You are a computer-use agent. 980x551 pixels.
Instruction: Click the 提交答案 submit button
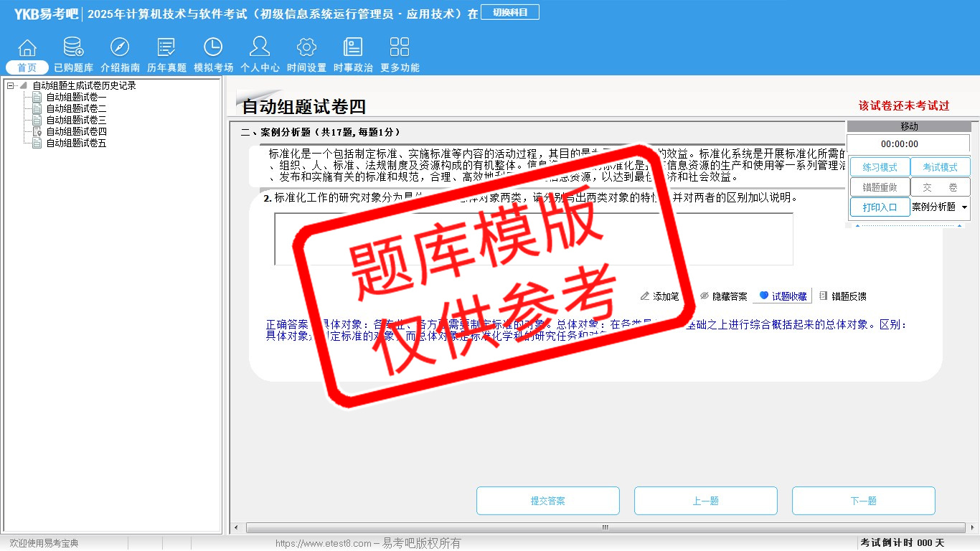tap(547, 501)
